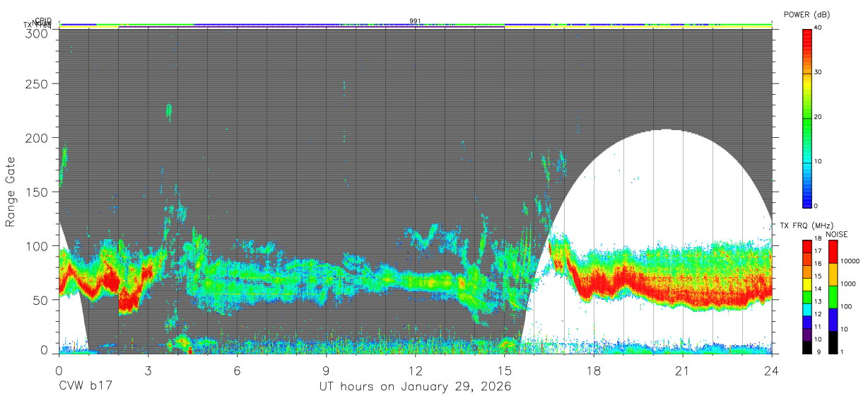Select the 40 label on the power scale
This screenshot has width=868, height=401.
point(819,28)
